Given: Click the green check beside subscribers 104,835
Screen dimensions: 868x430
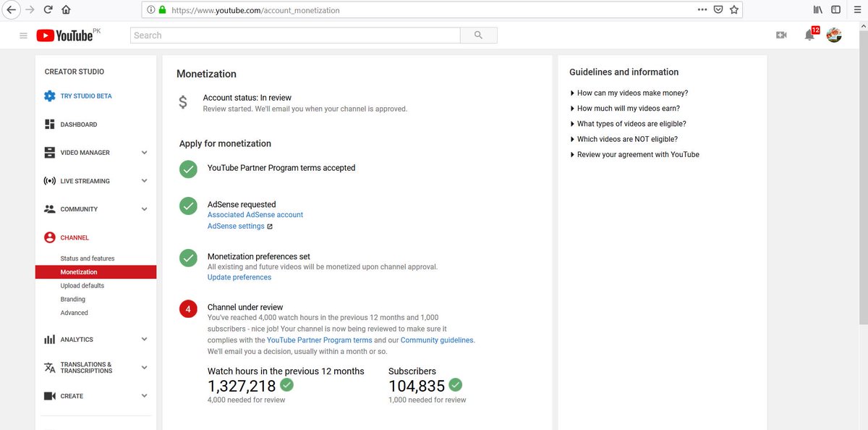Looking at the screenshot, I should pyautogui.click(x=455, y=384).
